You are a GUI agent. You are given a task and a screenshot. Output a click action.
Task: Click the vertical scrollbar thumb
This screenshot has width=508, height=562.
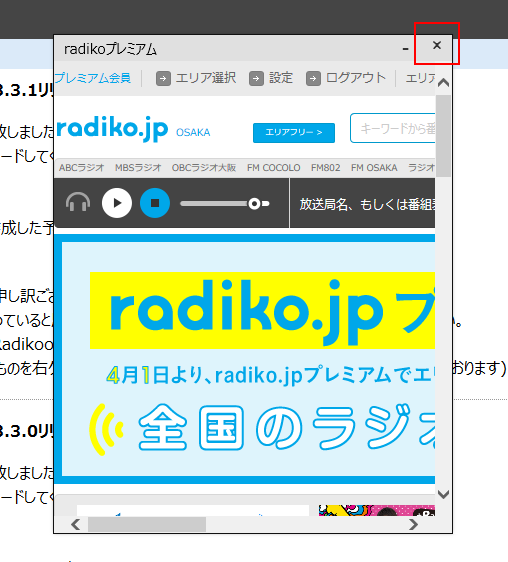pos(443,136)
